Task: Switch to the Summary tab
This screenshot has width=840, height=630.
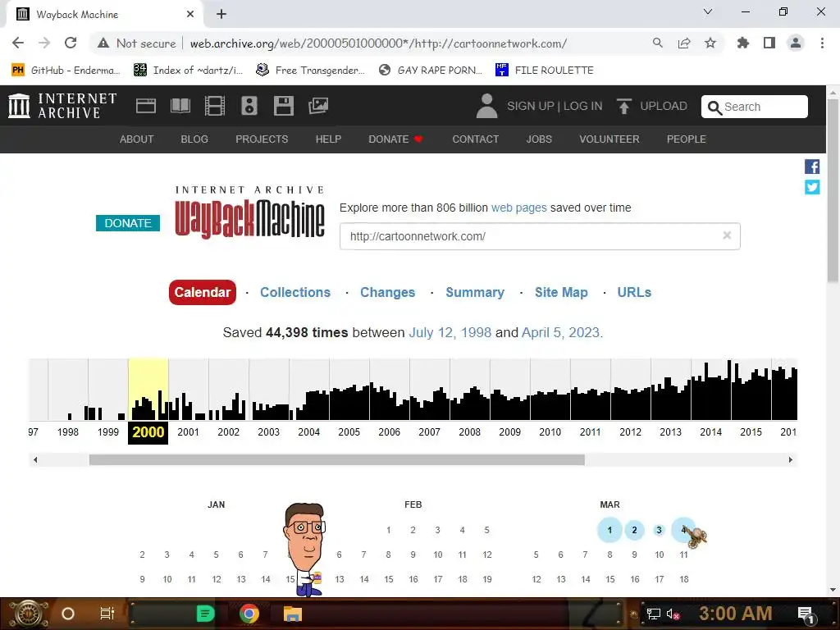Action: [x=475, y=292]
